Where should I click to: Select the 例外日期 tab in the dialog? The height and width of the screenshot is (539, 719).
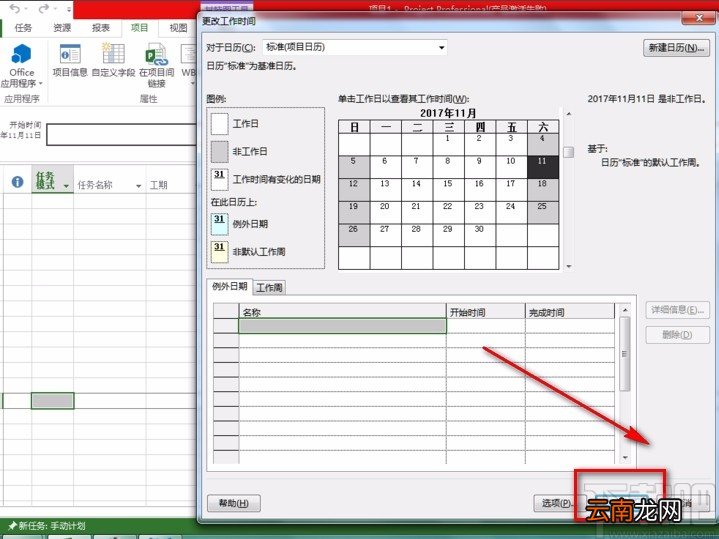(x=229, y=287)
